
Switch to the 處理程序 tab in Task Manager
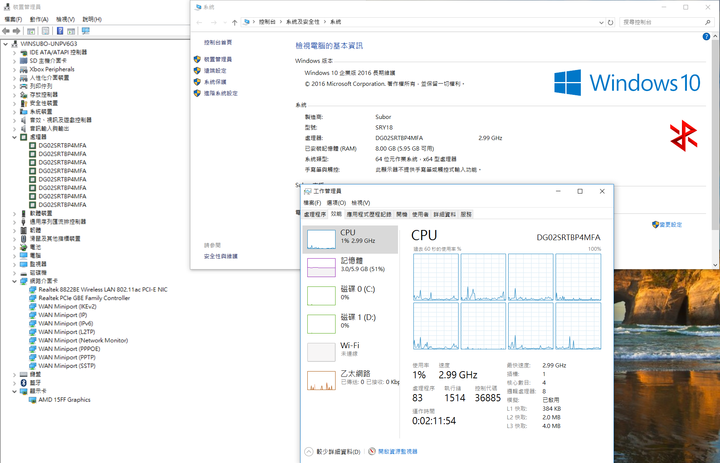[315, 214]
